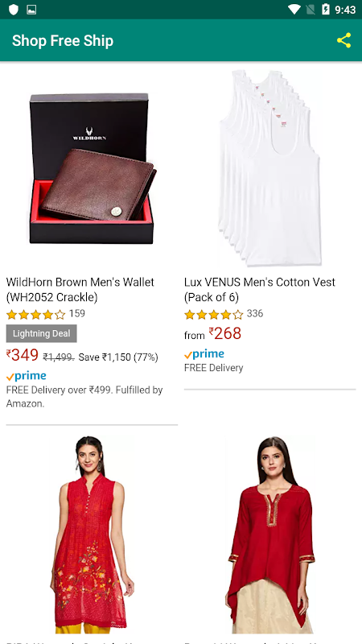Select the ₹268 vest price
Screen dimensions: 362x644
click(225, 333)
